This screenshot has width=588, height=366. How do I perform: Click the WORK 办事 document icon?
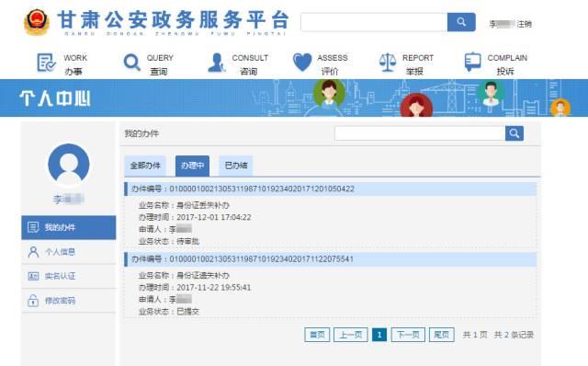tap(46, 63)
